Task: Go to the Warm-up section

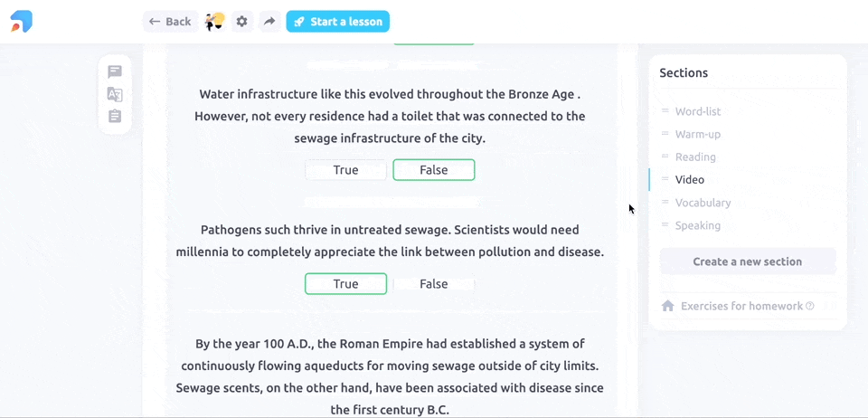Action: pos(697,135)
